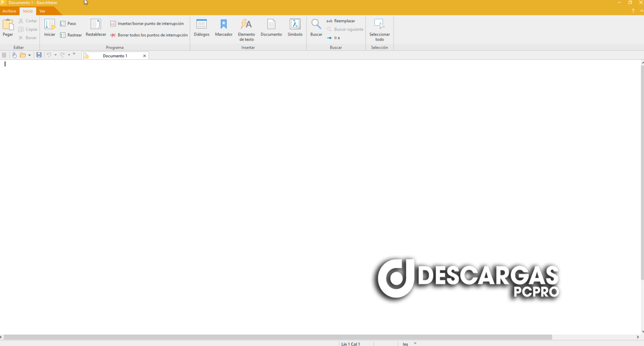
Task: Click the Pegar paste icon
Action: coord(8,25)
